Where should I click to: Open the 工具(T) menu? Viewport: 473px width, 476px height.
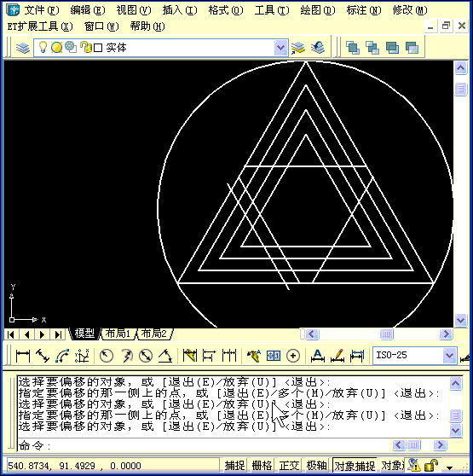tap(272, 10)
